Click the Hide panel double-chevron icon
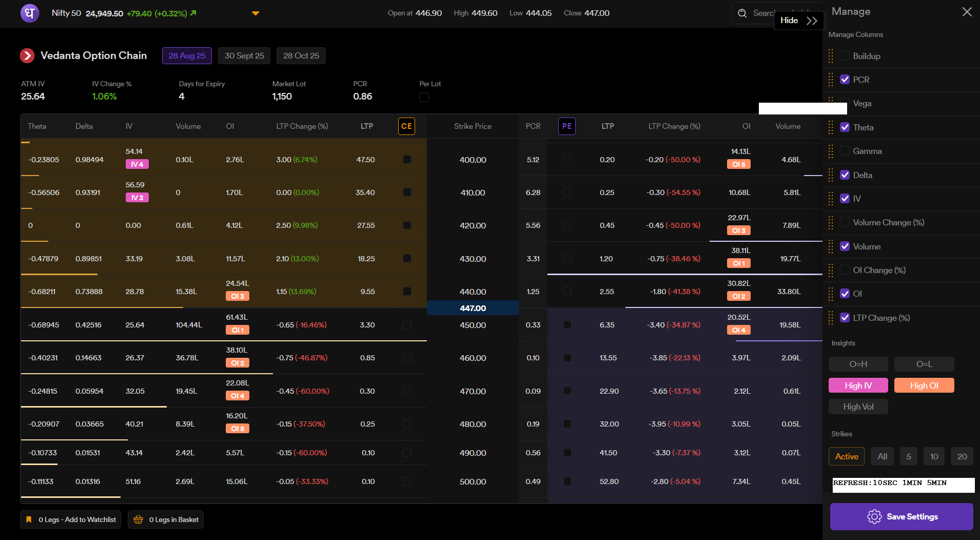The width and height of the screenshot is (980, 540). (812, 21)
